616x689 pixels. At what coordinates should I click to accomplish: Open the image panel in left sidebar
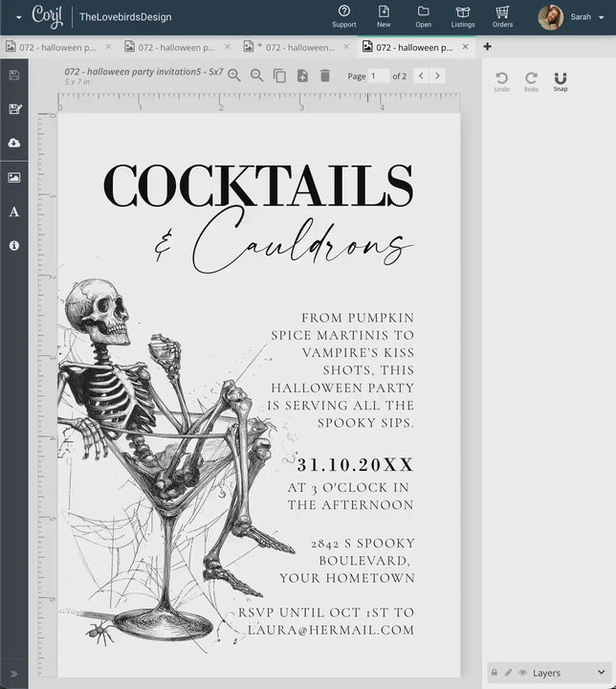[x=14, y=177]
